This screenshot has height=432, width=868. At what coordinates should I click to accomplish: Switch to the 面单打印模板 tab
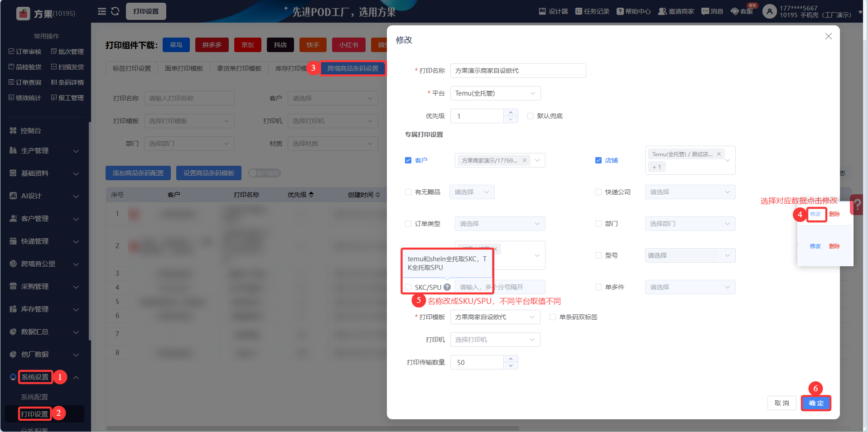coord(184,68)
